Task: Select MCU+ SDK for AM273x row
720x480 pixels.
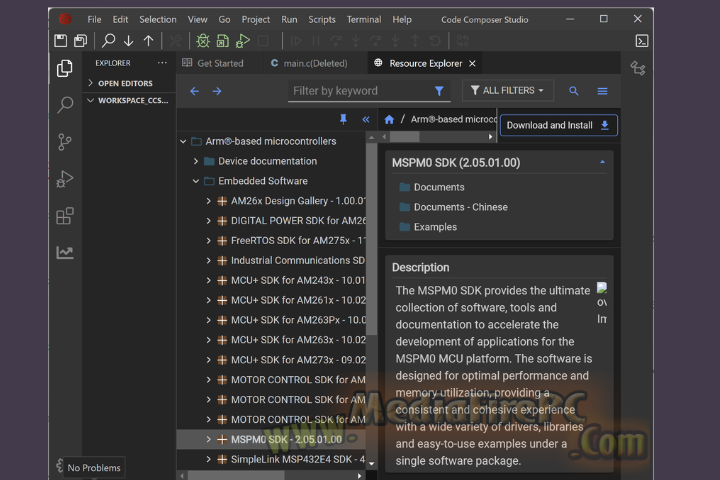Action: [x=271, y=360]
